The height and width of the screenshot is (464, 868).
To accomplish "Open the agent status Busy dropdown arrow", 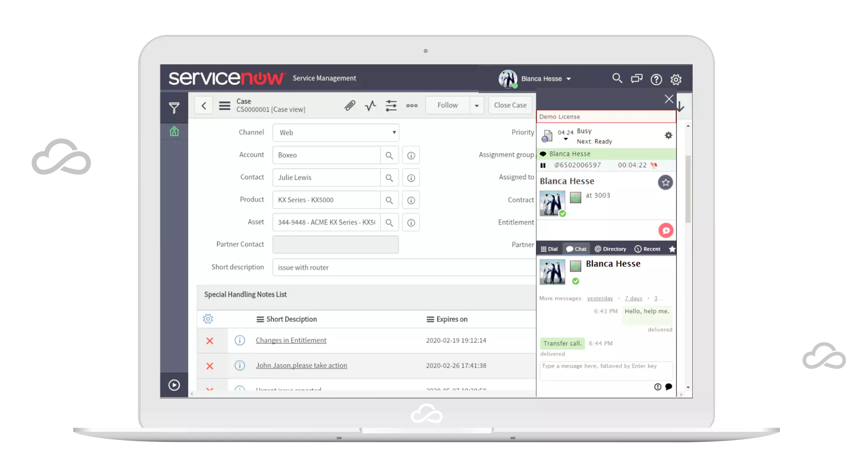I will coord(565,139).
